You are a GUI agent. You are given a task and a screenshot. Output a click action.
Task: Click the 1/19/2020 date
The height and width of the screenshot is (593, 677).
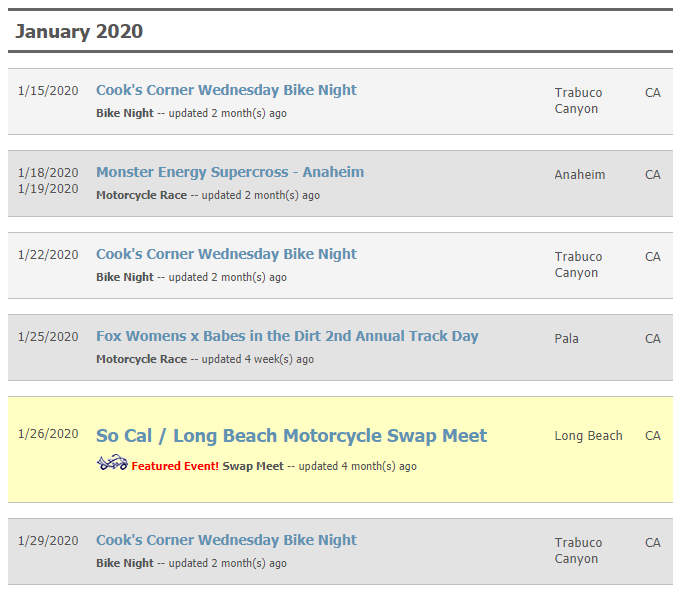tap(48, 189)
